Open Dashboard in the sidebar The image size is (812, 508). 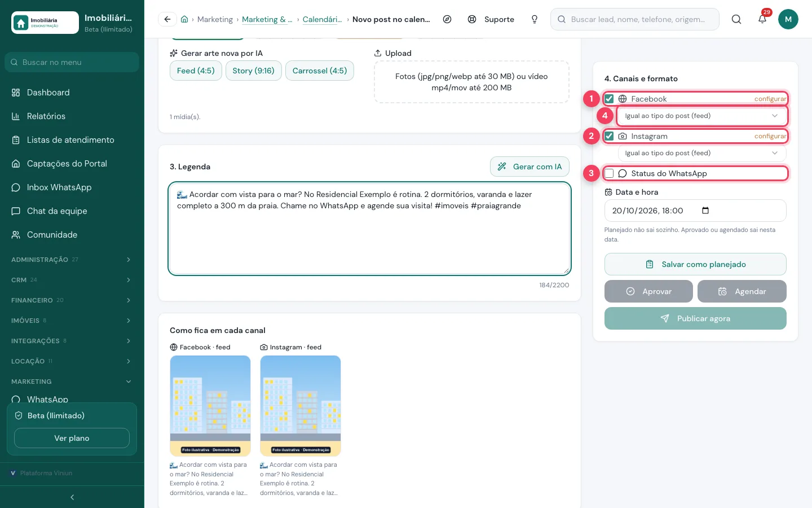point(72,93)
